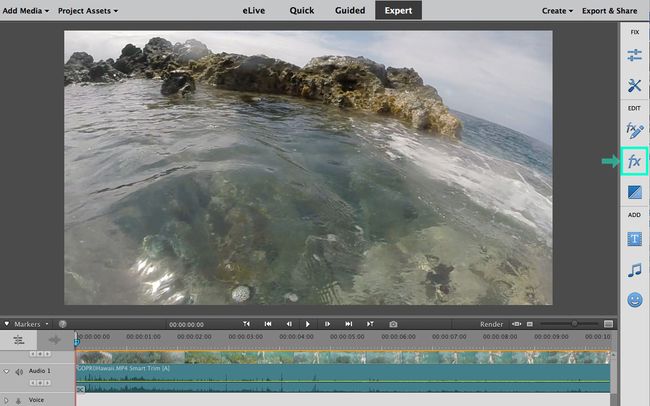The height and width of the screenshot is (406, 650).
Task: Click the Freeze Frame camera icon
Action: tap(393, 324)
